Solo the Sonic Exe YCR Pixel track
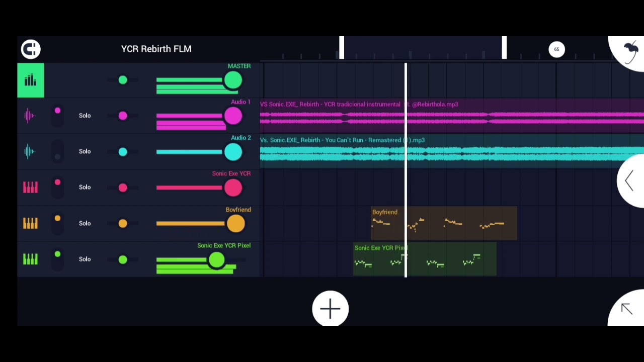This screenshot has height=362, width=644. click(85, 259)
